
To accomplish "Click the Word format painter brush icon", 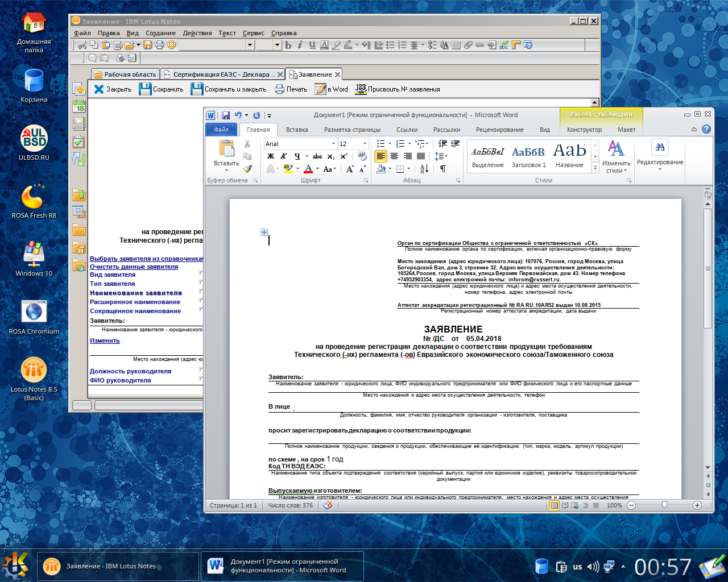I will tap(247, 168).
